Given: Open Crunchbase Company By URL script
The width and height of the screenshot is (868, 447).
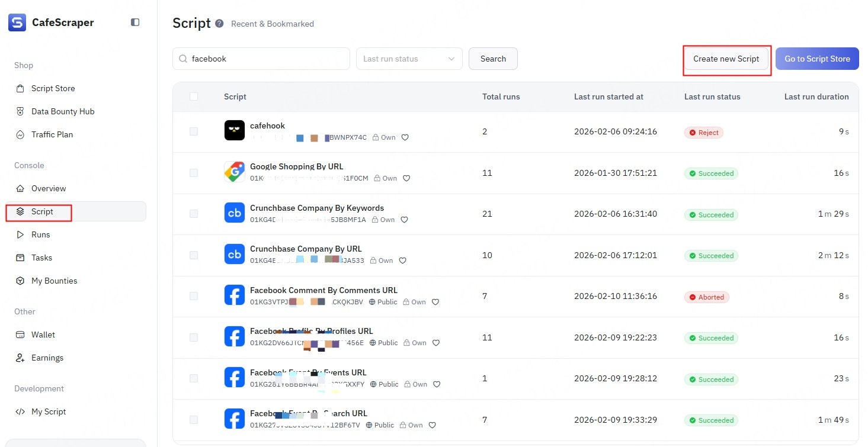Looking at the screenshot, I should point(306,249).
